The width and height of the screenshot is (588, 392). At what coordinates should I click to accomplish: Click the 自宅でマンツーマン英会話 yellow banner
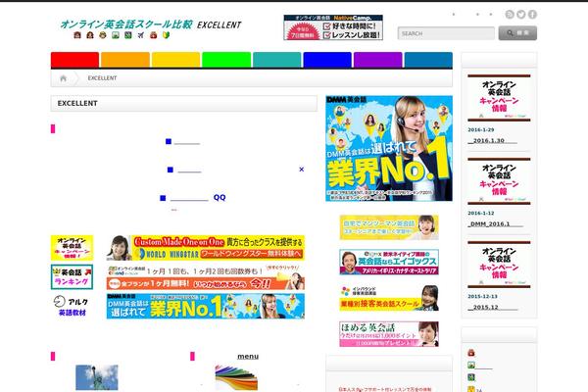pos(389,227)
